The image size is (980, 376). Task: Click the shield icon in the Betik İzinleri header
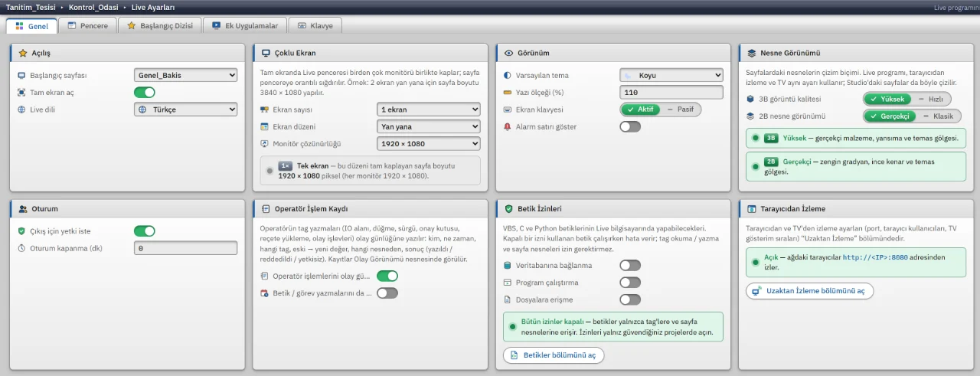508,208
